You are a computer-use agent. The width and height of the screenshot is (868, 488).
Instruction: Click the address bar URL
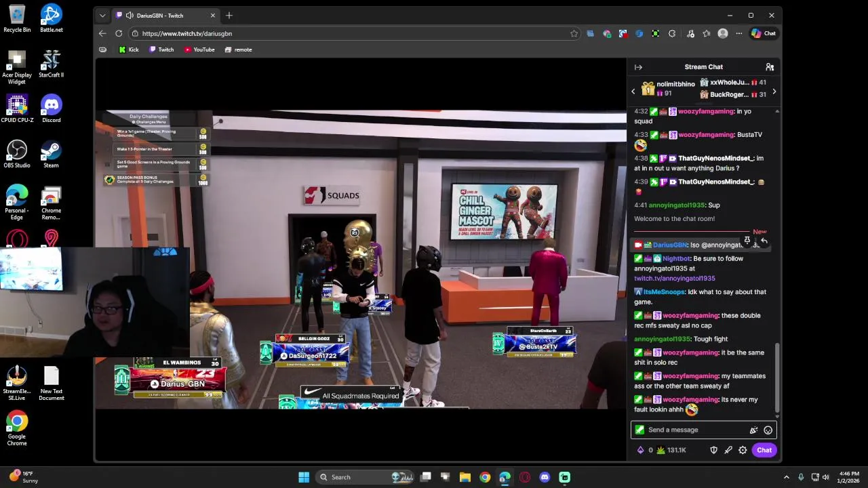click(x=187, y=33)
